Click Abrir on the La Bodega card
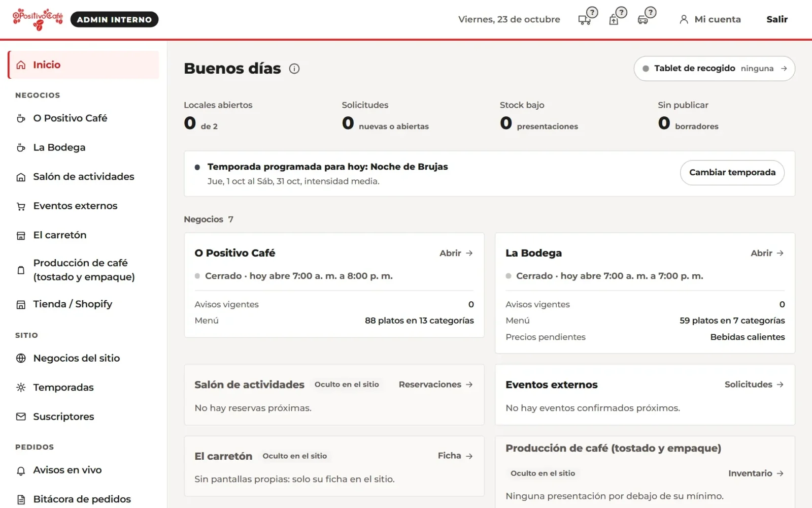Image resolution: width=812 pixels, height=508 pixels. (x=767, y=253)
